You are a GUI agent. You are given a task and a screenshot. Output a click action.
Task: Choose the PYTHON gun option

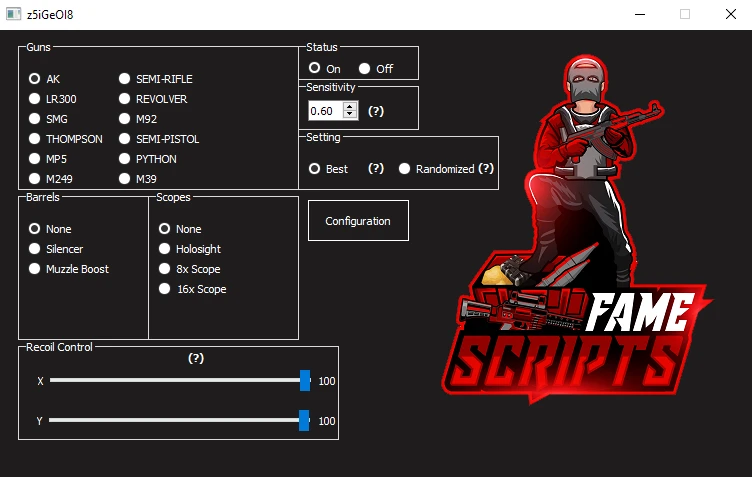[x=147, y=159]
